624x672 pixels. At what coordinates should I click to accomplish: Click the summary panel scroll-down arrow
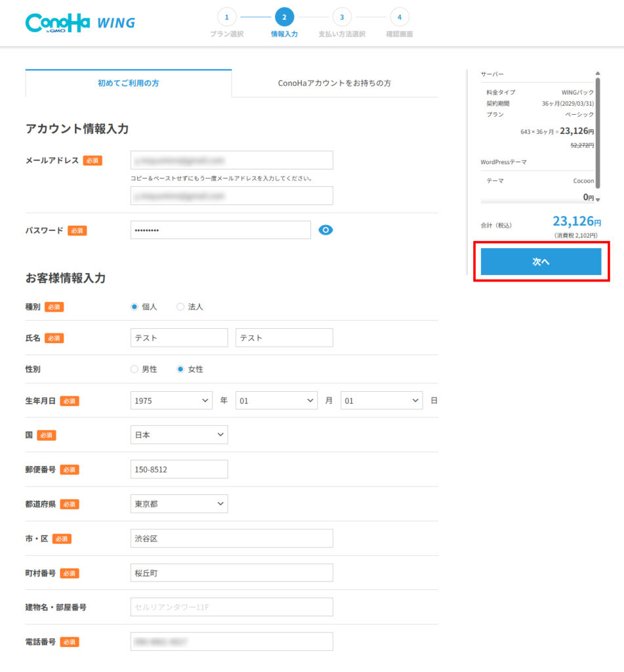click(x=597, y=199)
